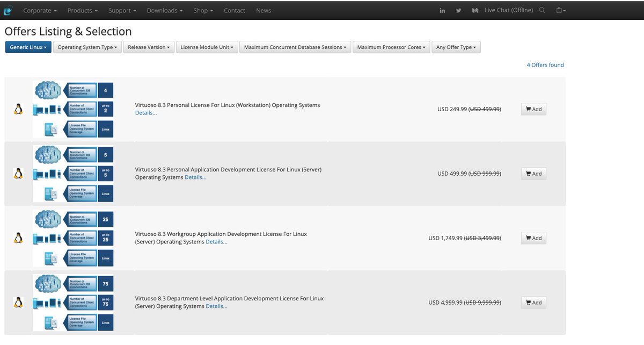
Task: Click the Virtuoso 8.3 Personal License title text
Action: coord(228,105)
